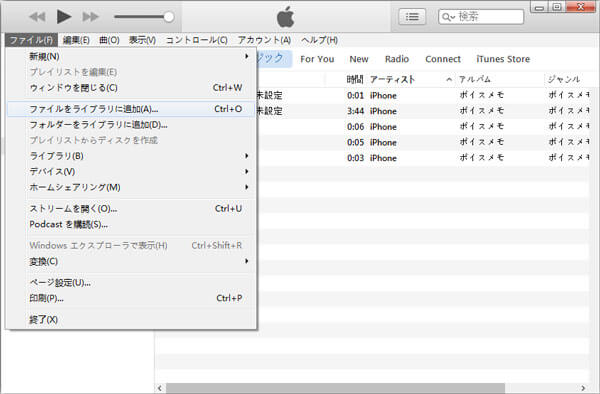
Task: Click the 検索 search field
Action: coord(481,16)
